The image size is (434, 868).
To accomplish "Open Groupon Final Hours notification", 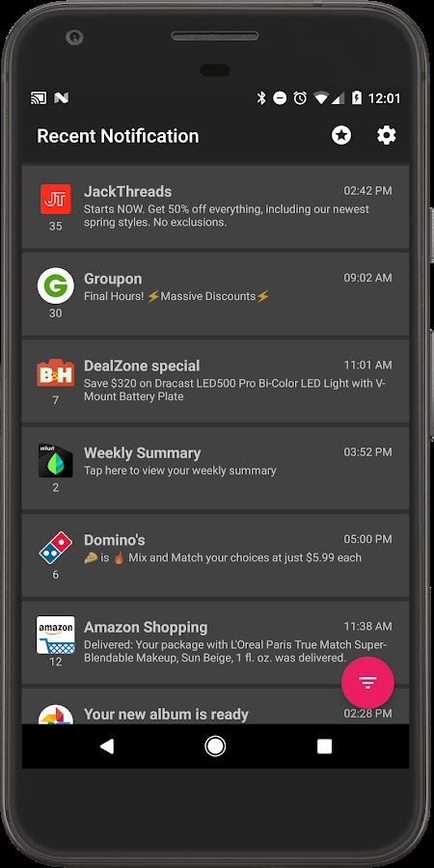I will coord(215,294).
